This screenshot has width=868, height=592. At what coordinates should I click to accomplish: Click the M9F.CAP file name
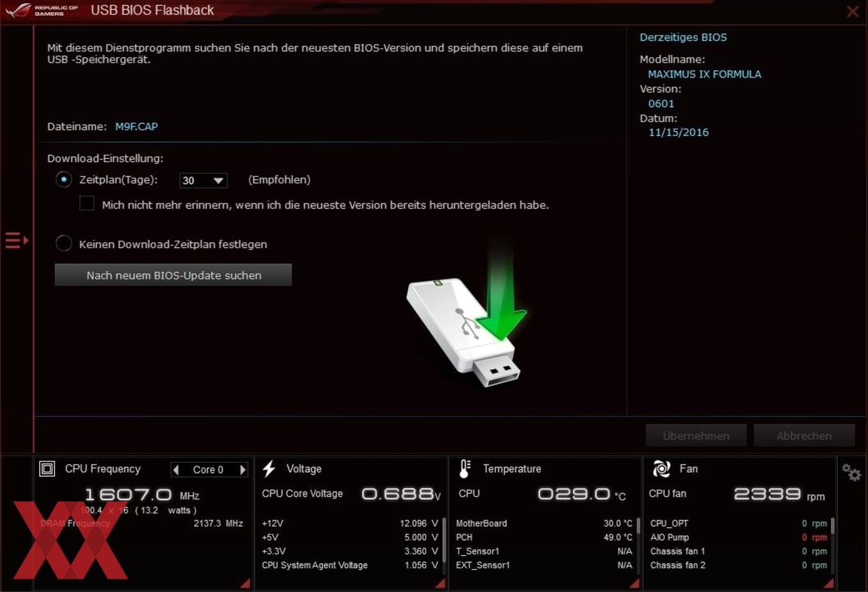pyautogui.click(x=137, y=126)
